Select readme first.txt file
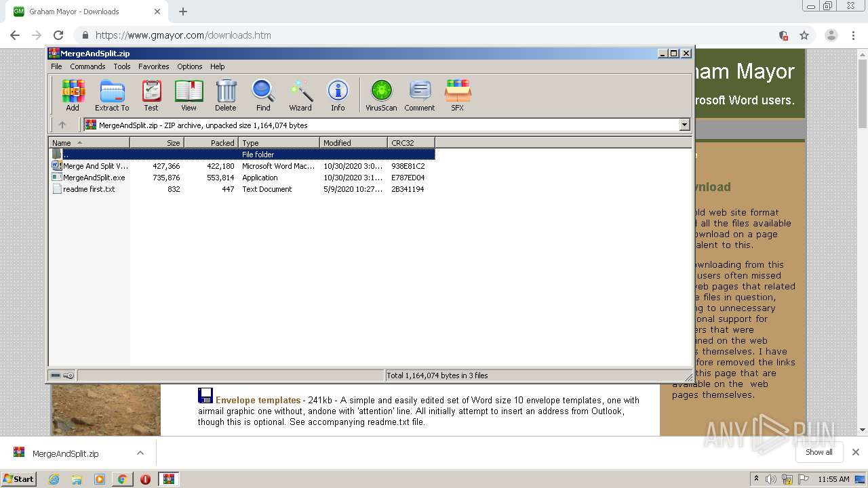868x488 pixels. click(x=242, y=189)
